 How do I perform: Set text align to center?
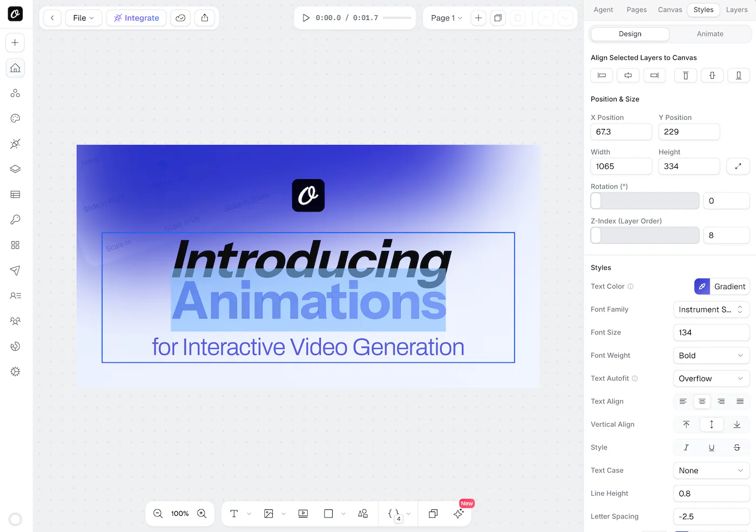click(x=702, y=401)
